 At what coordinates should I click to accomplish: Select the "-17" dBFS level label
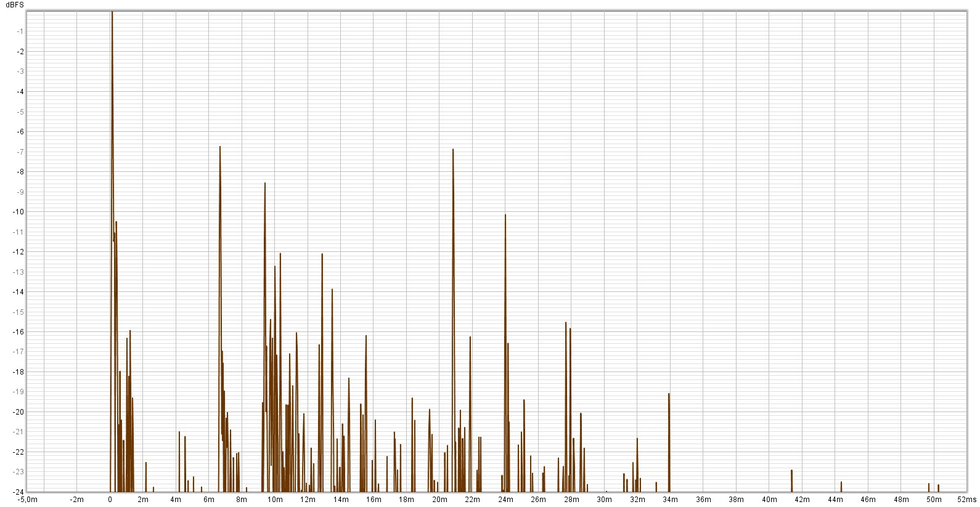18,352
